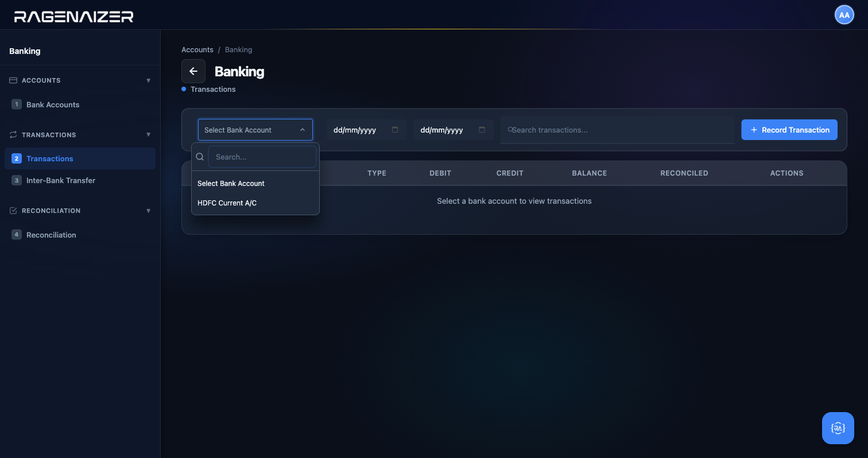The width and height of the screenshot is (868, 458).
Task: Click the first dd/mm/yyyy date field
Action: pos(367,130)
